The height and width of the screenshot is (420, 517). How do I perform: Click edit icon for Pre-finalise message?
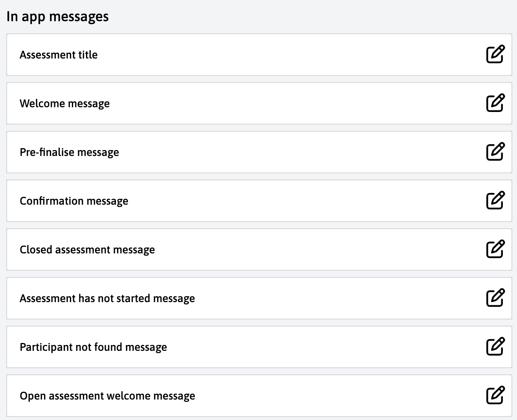tap(495, 152)
